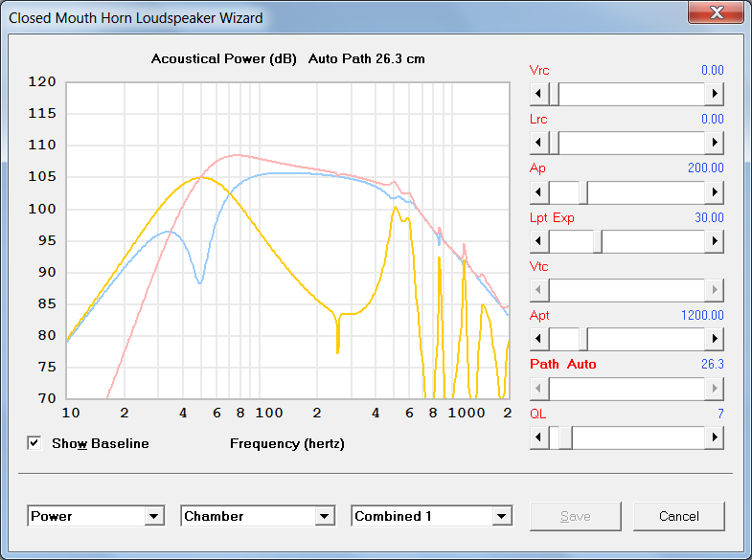
Task: Click the Lpt Exp value 30.00
Action: [x=709, y=217]
